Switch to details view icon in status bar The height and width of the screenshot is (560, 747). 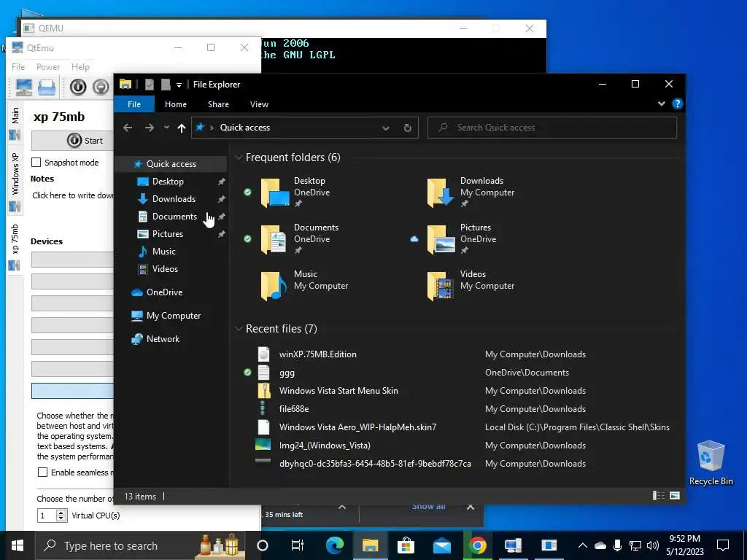click(x=659, y=496)
